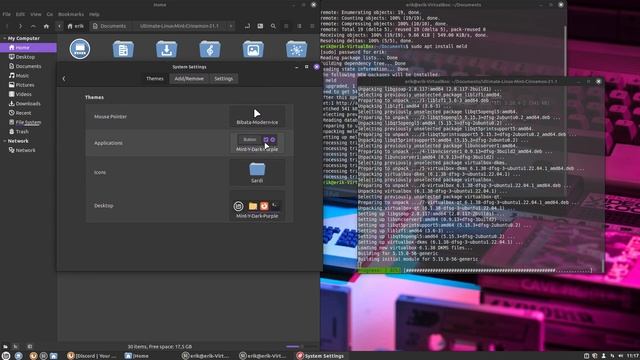The image size is (640, 360).
Task: Click the home toolbar icon
Action: tap(46, 26)
